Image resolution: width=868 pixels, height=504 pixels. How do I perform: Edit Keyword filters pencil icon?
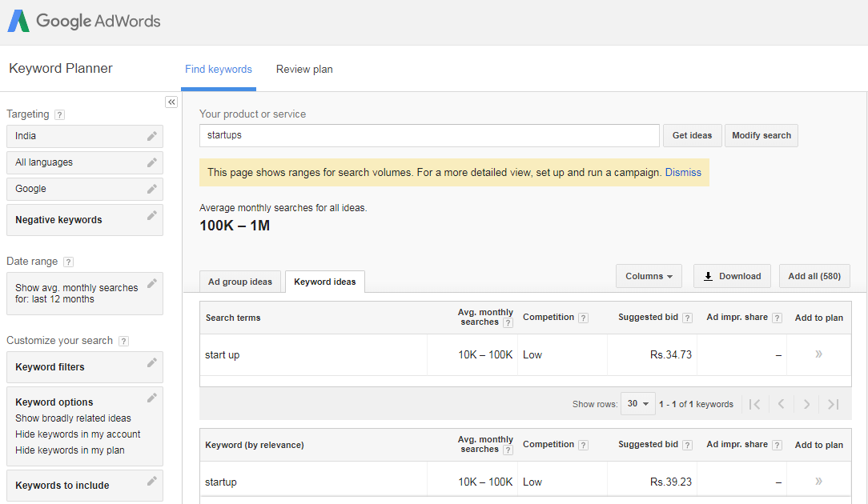pyautogui.click(x=151, y=363)
